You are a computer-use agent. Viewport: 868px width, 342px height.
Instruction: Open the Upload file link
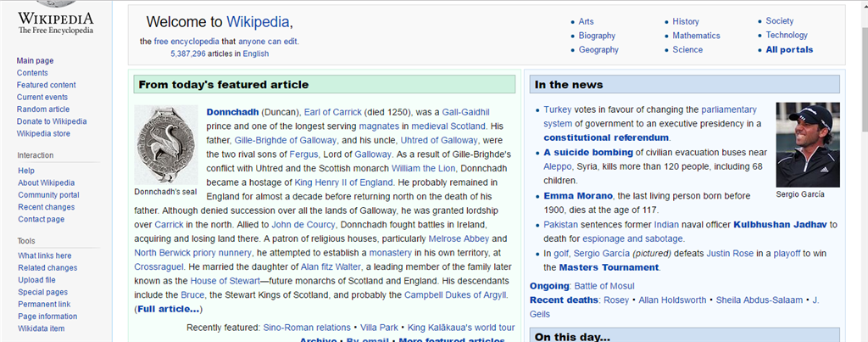point(36,280)
